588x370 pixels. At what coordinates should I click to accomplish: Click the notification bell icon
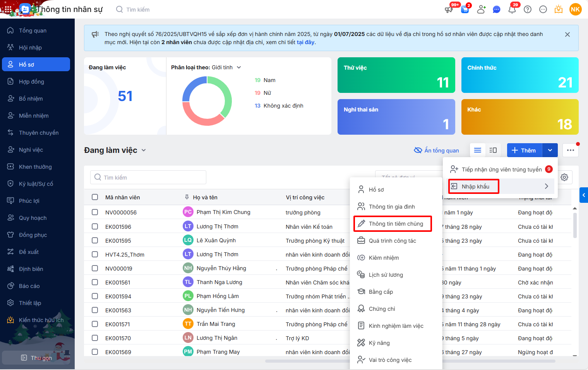coord(512,10)
